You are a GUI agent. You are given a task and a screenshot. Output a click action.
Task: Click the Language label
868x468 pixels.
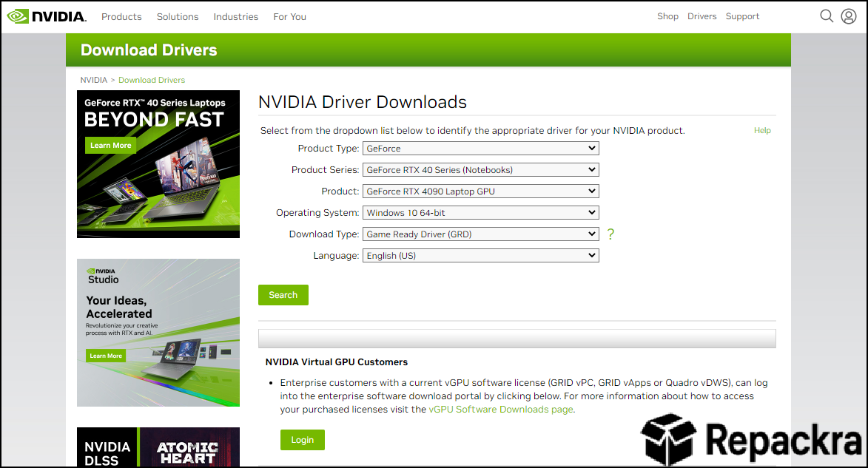pyautogui.click(x=336, y=256)
